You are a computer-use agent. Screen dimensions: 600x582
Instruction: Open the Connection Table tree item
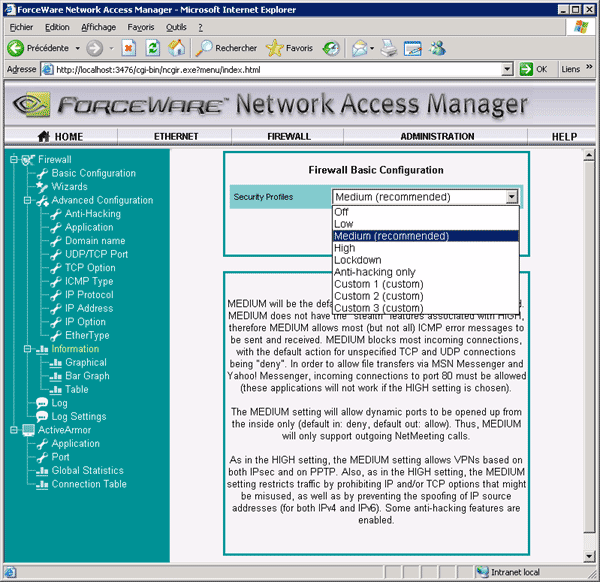point(89,484)
